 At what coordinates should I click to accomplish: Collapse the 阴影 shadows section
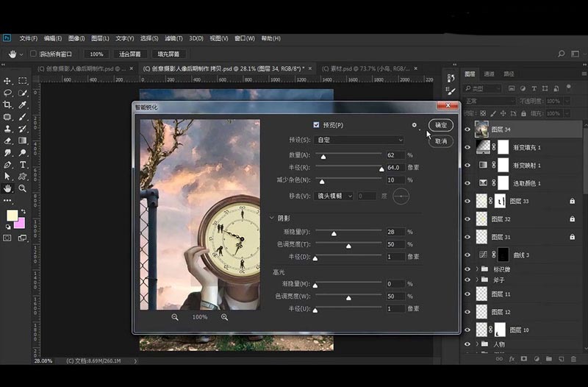[x=272, y=218]
